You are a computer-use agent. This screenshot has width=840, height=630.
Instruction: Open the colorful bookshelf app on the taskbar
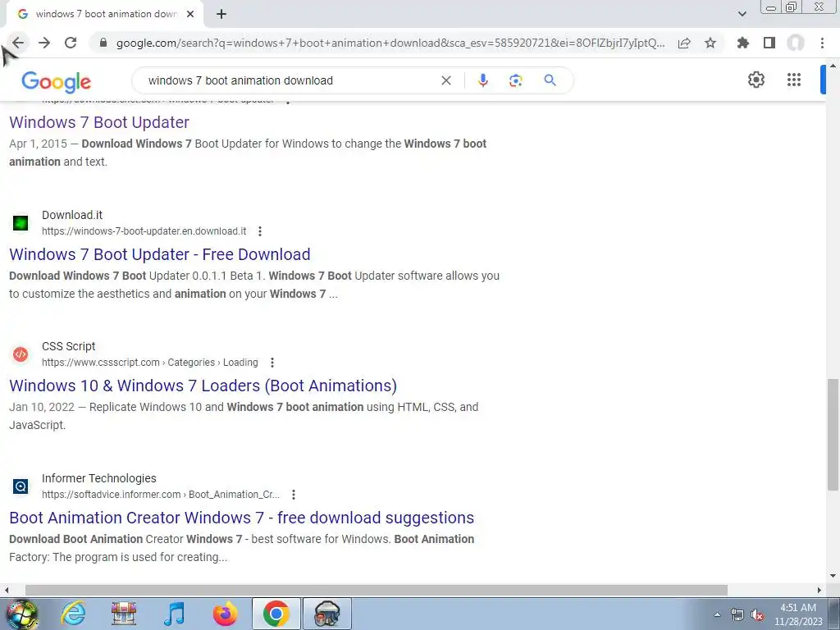[x=124, y=614]
